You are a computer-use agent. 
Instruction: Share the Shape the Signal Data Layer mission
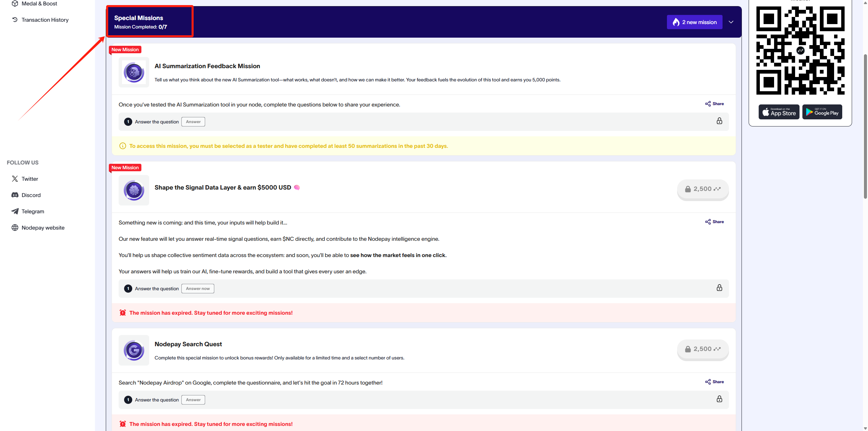(714, 222)
